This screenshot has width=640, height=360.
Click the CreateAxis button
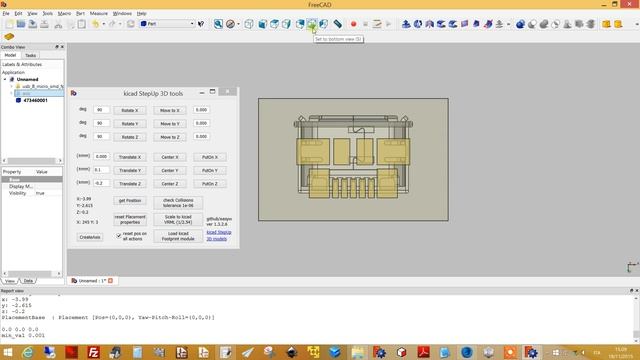pyautogui.click(x=90, y=237)
